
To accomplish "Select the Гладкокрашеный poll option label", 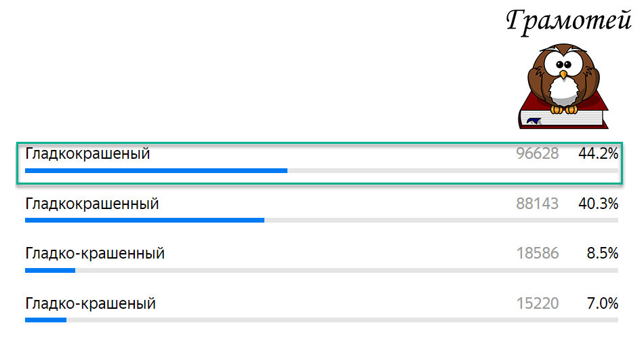I will pos(87,154).
